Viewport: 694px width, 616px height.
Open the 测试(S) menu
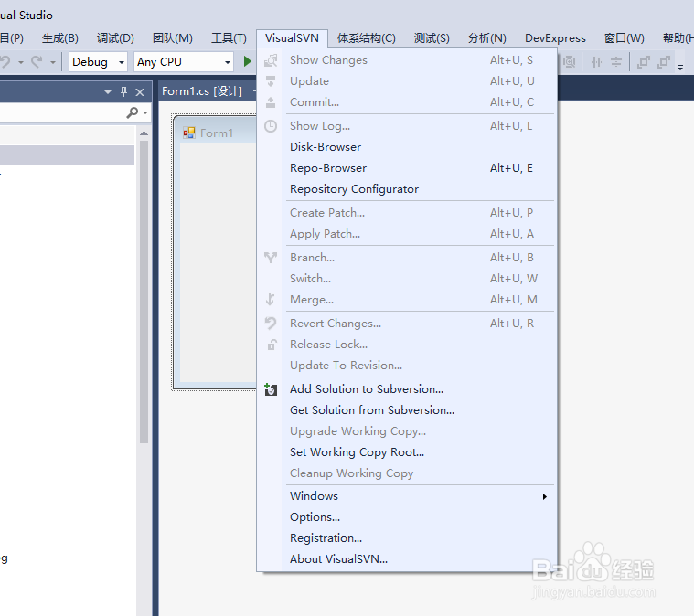click(432, 38)
